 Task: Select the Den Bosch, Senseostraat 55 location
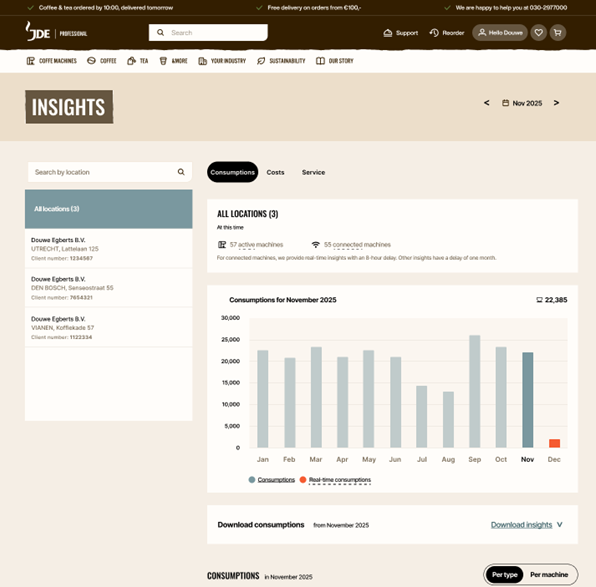click(x=109, y=288)
